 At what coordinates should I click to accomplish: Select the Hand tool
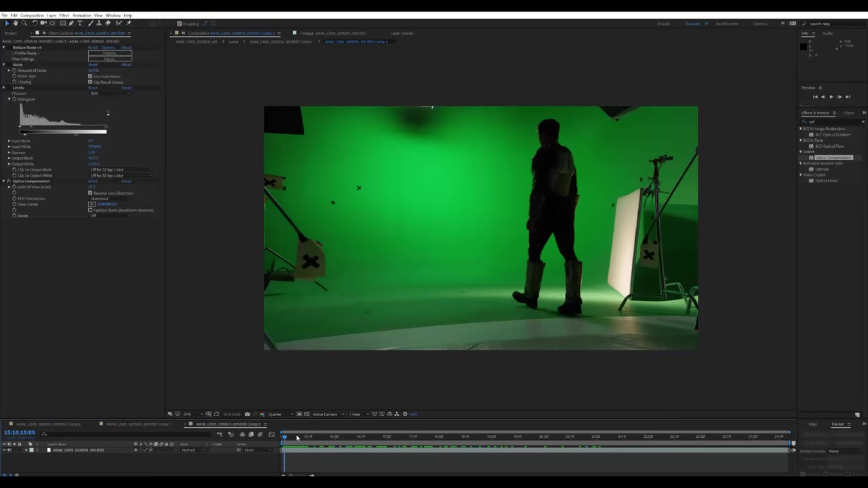pyautogui.click(x=16, y=23)
